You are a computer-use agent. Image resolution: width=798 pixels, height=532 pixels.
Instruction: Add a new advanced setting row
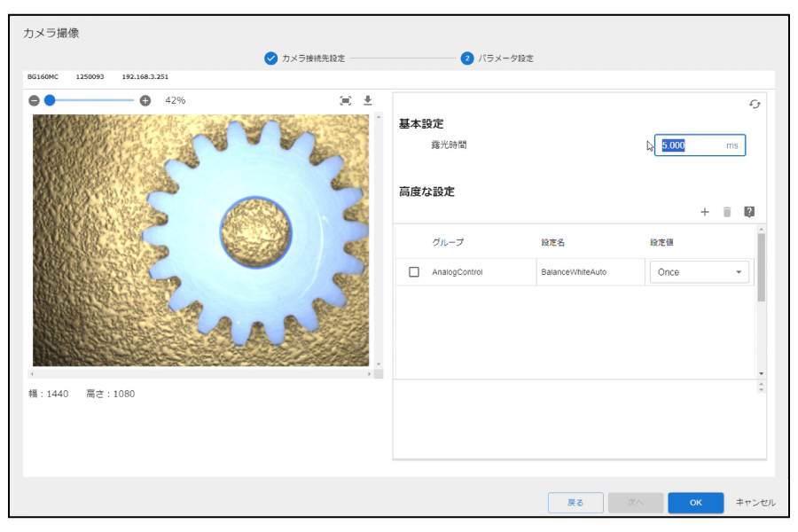click(x=705, y=212)
